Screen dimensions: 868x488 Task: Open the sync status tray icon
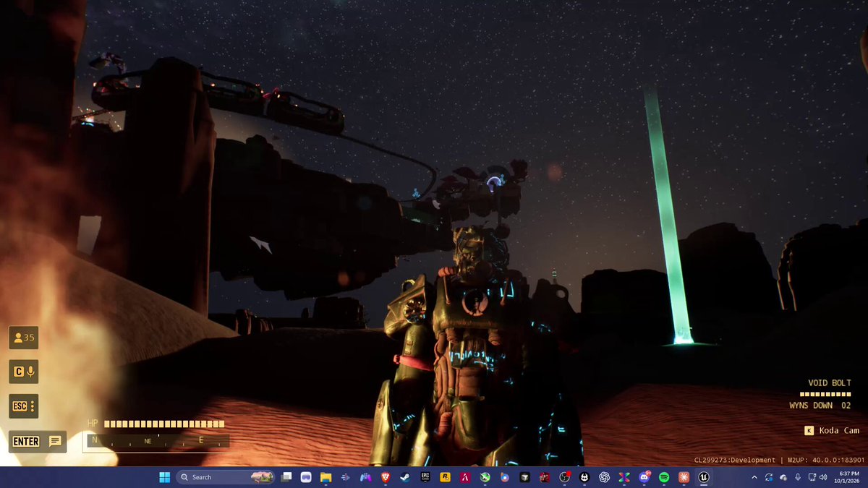click(x=769, y=477)
